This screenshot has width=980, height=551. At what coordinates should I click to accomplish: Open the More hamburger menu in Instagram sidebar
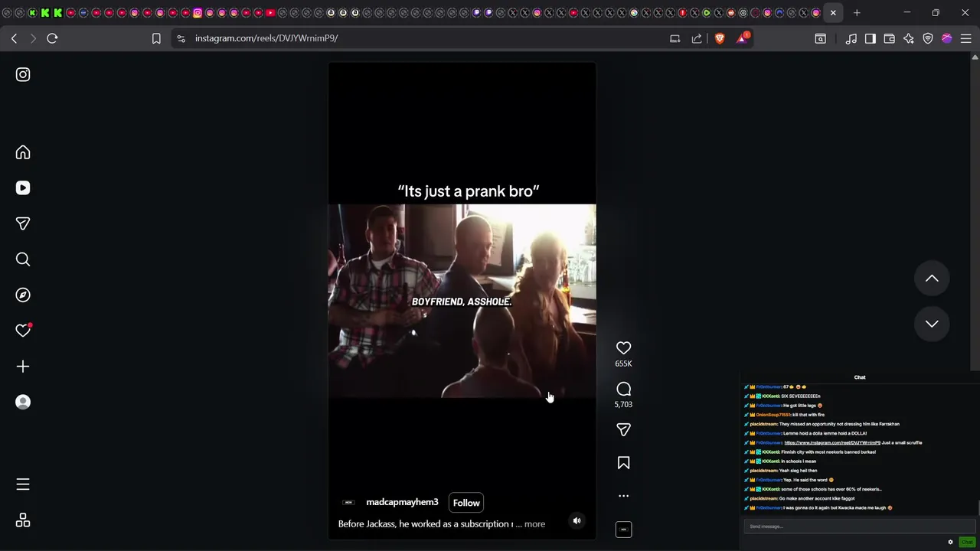click(x=23, y=484)
